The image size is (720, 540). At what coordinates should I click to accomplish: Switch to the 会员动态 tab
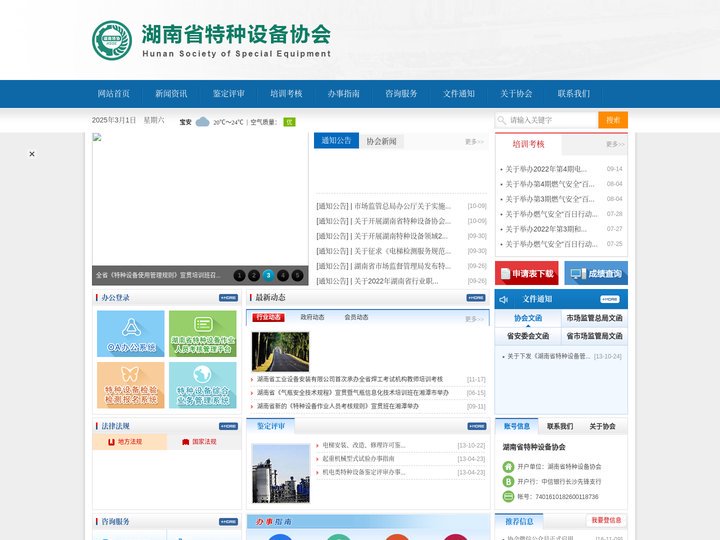point(356,317)
